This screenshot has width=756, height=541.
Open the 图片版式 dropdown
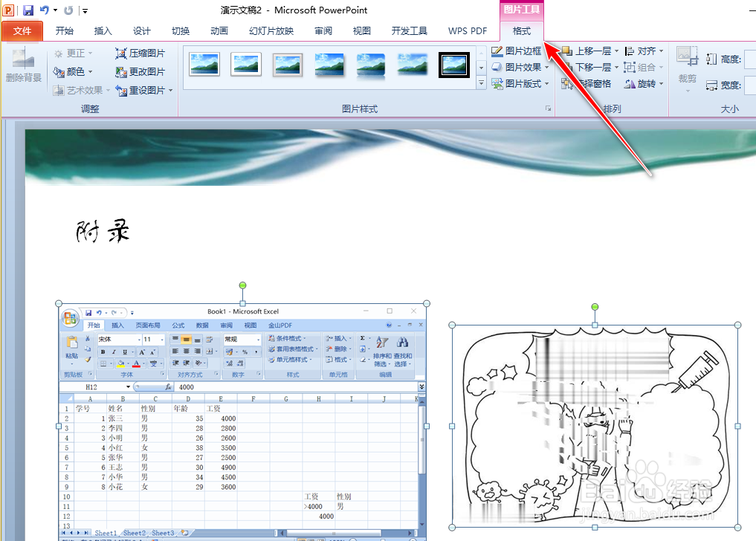click(x=520, y=84)
